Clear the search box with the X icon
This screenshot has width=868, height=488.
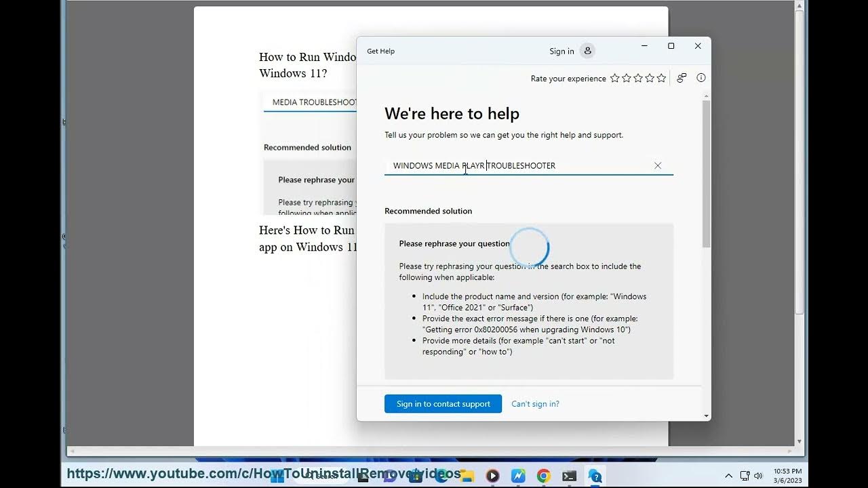[x=658, y=165]
